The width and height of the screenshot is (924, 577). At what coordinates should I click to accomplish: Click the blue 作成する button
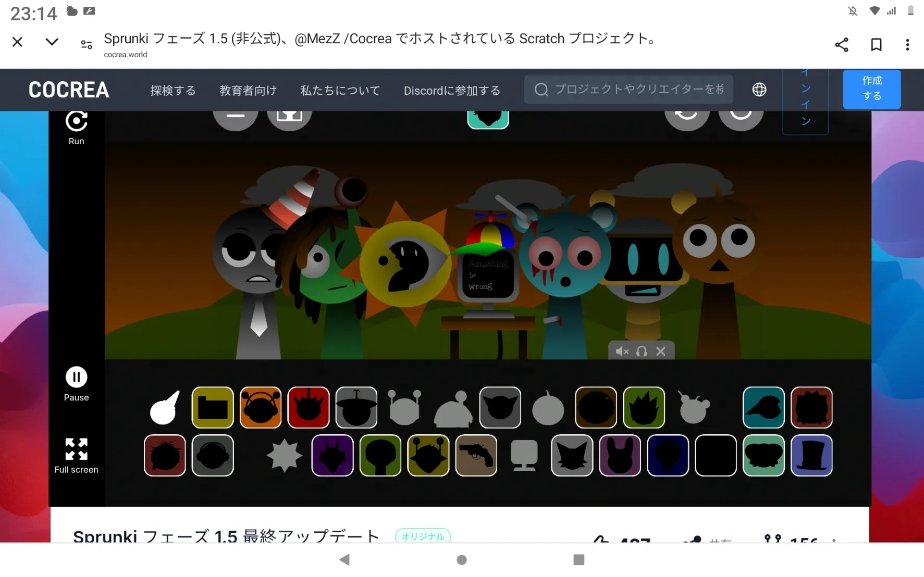coord(872,89)
